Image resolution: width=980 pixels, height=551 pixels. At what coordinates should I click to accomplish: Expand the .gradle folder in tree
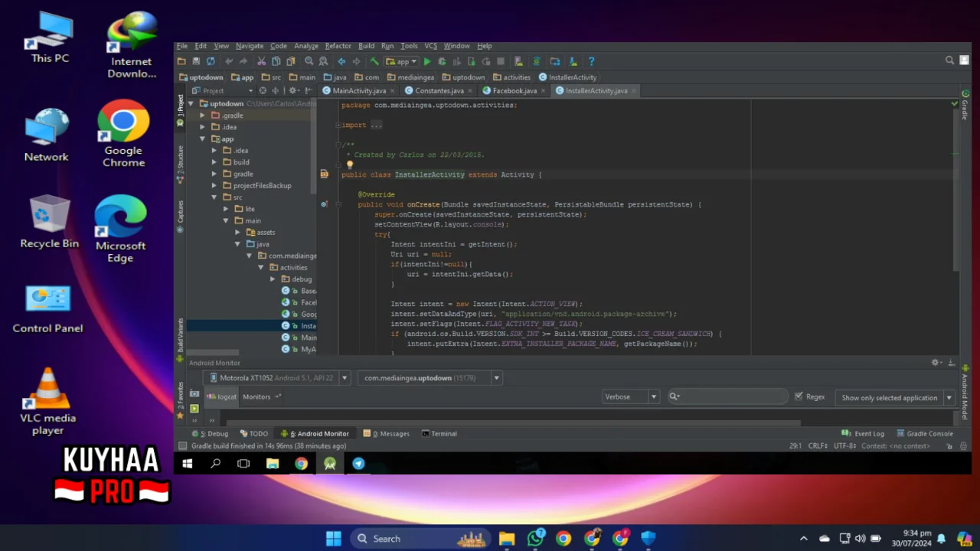click(x=203, y=116)
